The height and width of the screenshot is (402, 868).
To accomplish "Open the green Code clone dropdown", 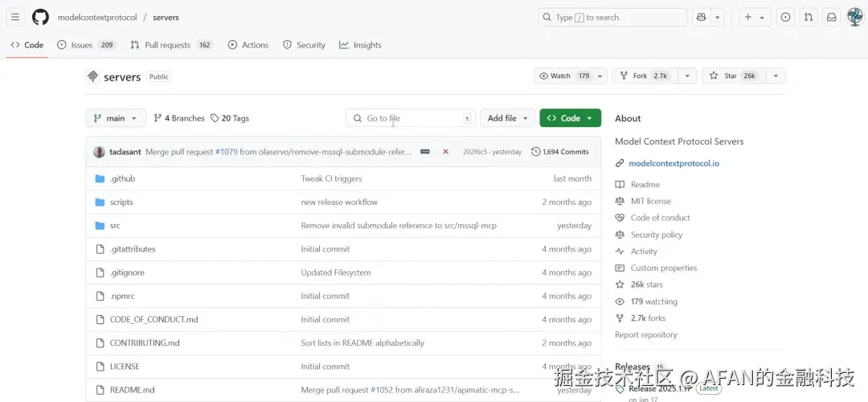I will (x=570, y=118).
